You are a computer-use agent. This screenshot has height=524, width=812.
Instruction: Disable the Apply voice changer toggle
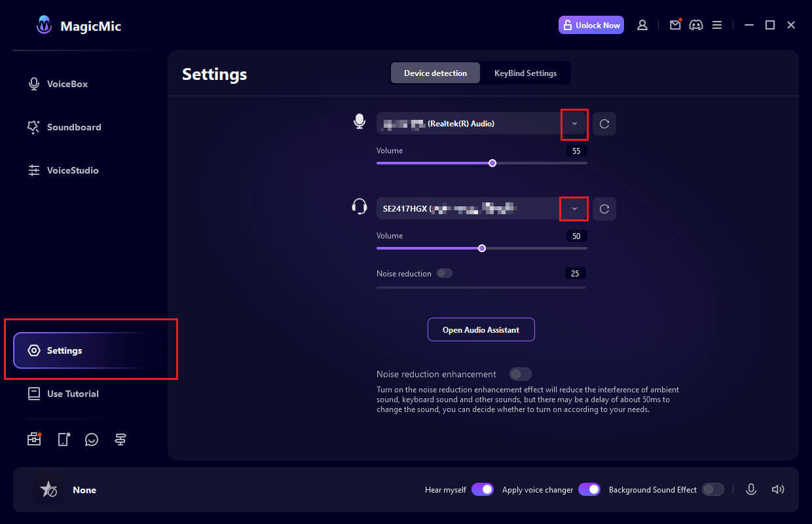coord(589,489)
